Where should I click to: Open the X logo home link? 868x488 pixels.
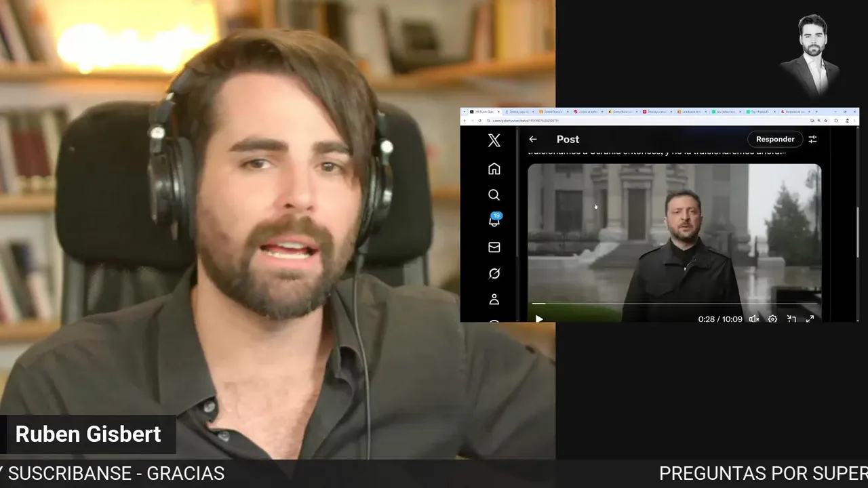(x=494, y=140)
